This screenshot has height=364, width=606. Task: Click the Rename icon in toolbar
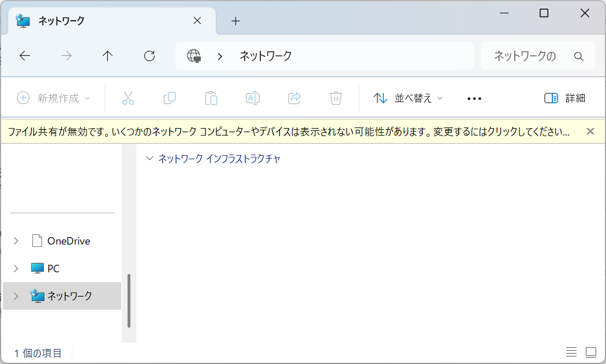253,98
